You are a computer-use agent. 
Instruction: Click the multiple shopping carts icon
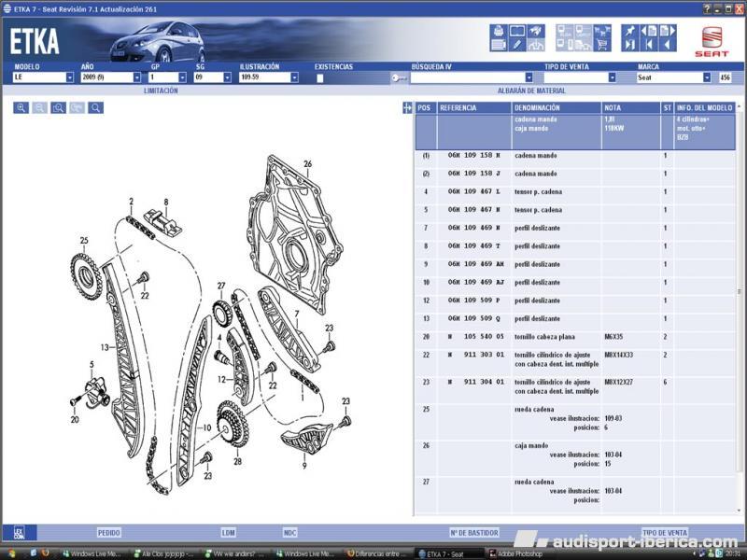[602, 31]
